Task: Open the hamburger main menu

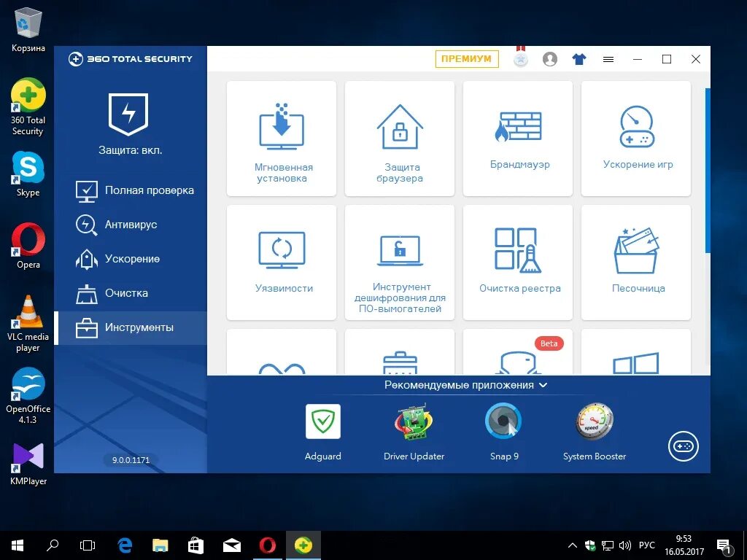Action: pos(608,60)
